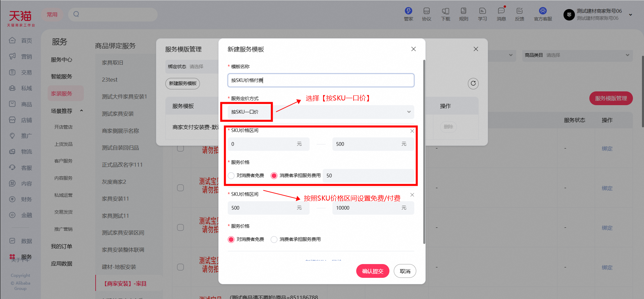
Task: Select 对消费者免费 for 0-500 range
Action: [231, 176]
